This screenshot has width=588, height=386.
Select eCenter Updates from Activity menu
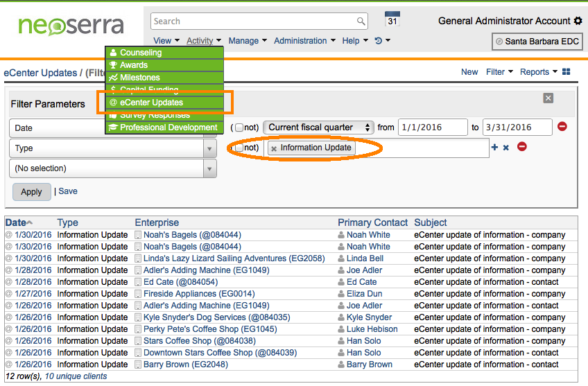tap(150, 103)
